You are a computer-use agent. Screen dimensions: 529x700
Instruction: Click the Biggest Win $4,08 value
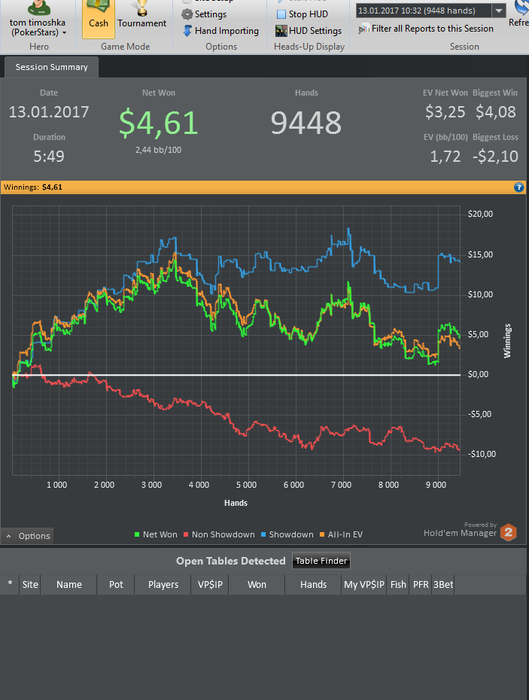pyautogui.click(x=496, y=112)
